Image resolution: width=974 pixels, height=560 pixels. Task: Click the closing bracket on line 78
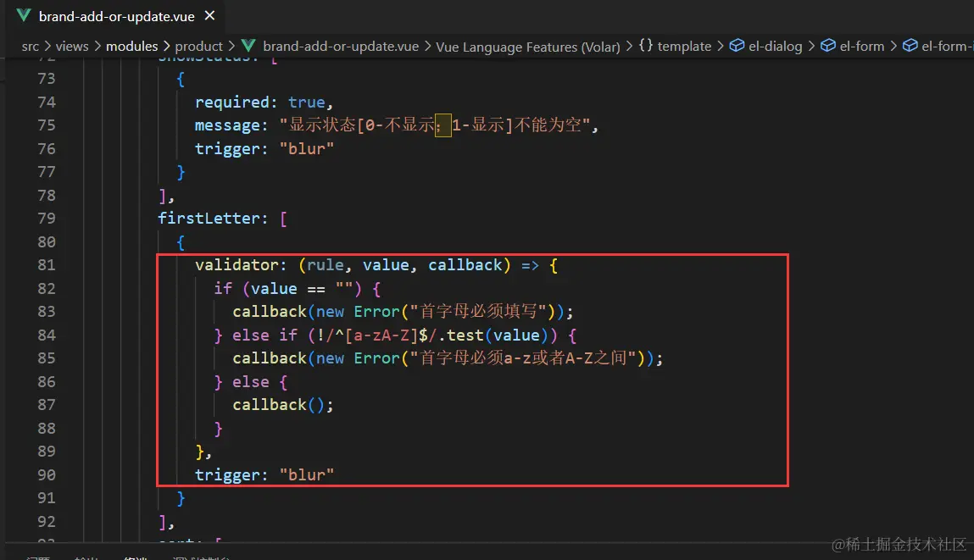pos(162,196)
